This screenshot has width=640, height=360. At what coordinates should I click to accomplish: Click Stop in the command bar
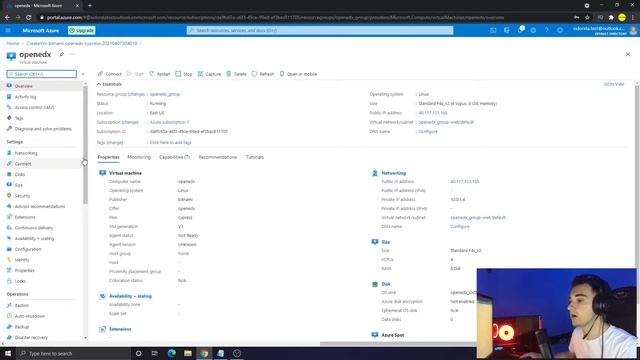(x=184, y=74)
